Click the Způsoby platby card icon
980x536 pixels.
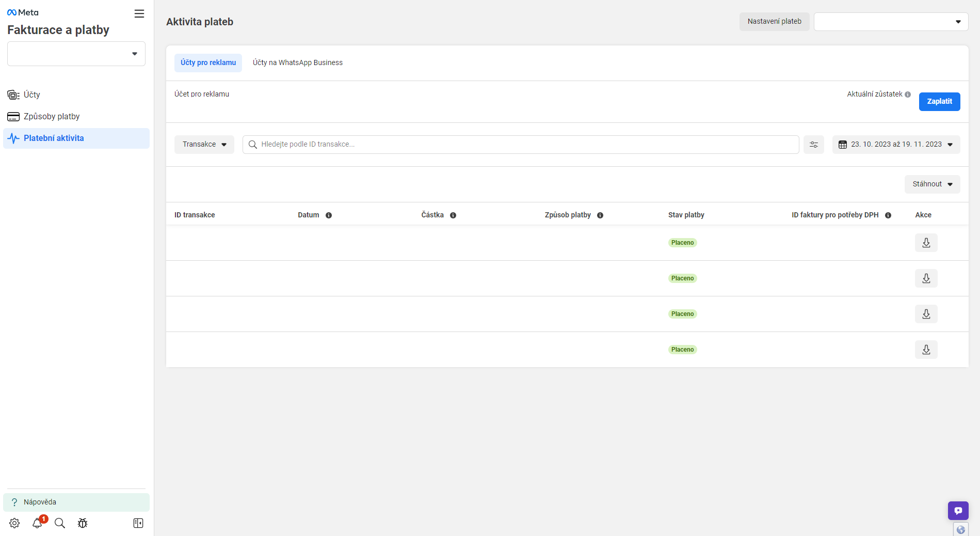[13, 117]
